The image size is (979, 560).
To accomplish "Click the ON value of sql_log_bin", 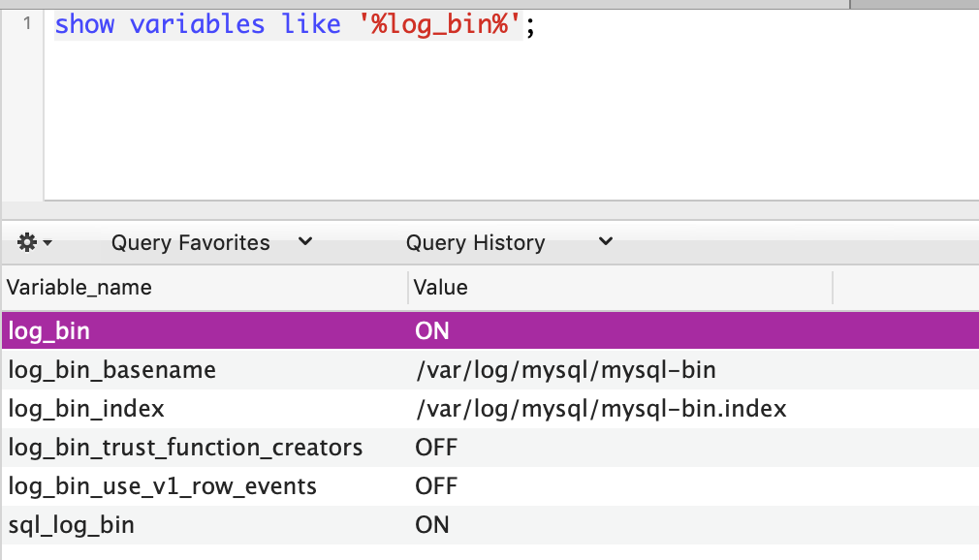I will (432, 524).
